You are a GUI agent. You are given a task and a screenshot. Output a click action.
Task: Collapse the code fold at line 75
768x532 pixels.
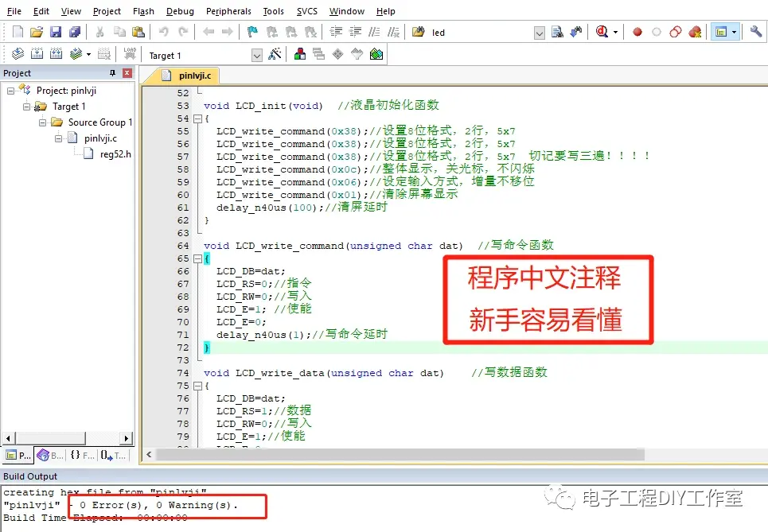[x=197, y=386]
